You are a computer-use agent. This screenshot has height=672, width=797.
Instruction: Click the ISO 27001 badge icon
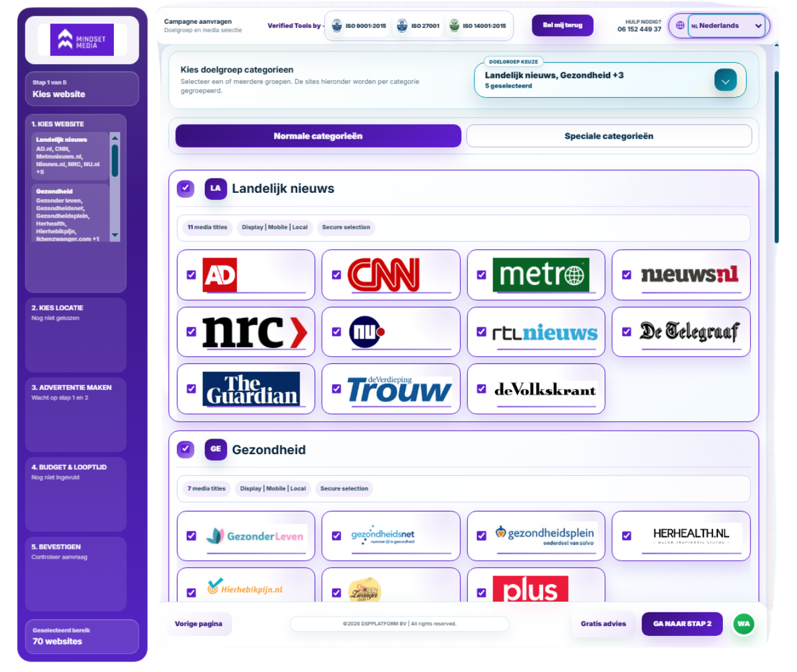click(402, 26)
